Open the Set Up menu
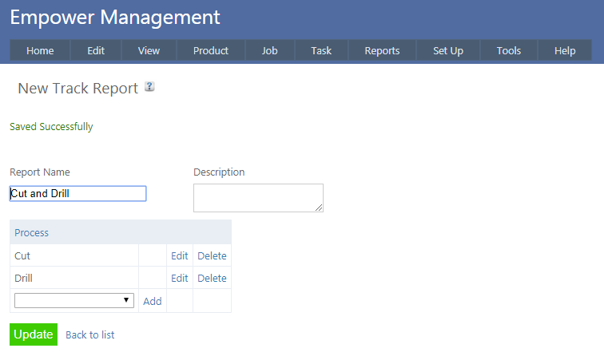Screen dimensions: 604x364 point(448,50)
